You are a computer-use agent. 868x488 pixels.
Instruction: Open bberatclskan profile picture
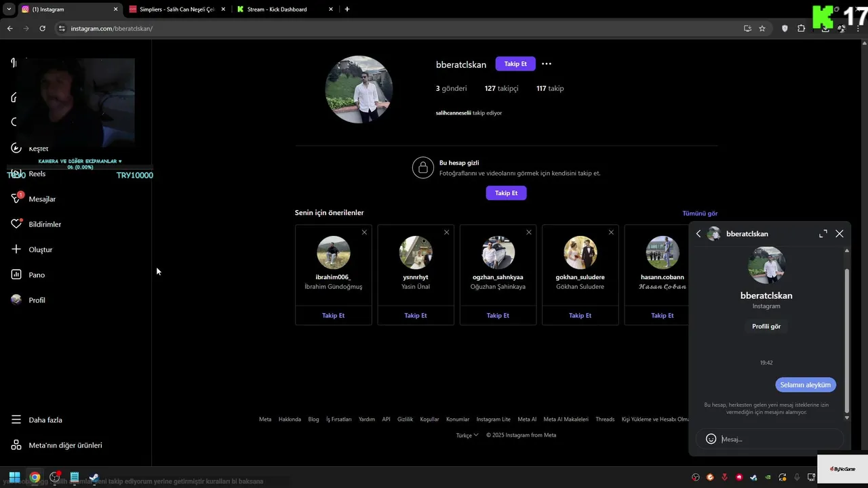pos(359,89)
